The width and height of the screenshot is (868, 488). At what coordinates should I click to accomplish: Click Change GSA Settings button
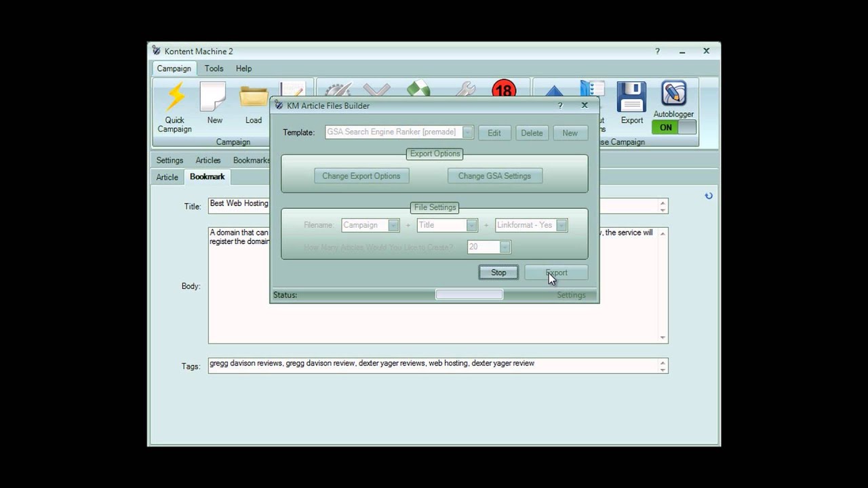494,176
